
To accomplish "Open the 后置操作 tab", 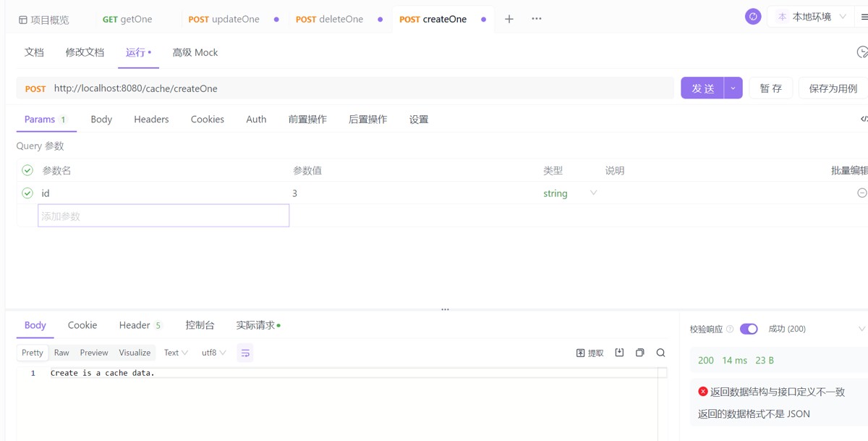I will coord(367,119).
